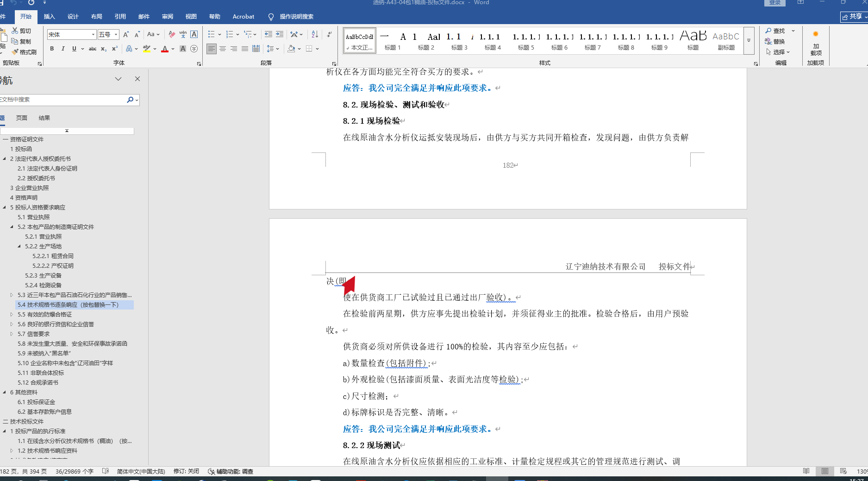Click the phonetic guide (wén) icon

pos(183,34)
